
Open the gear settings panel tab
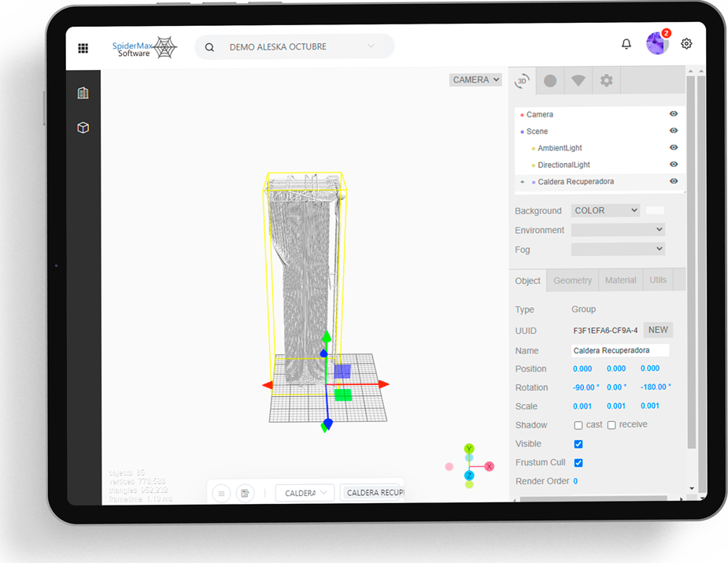[x=607, y=80]
